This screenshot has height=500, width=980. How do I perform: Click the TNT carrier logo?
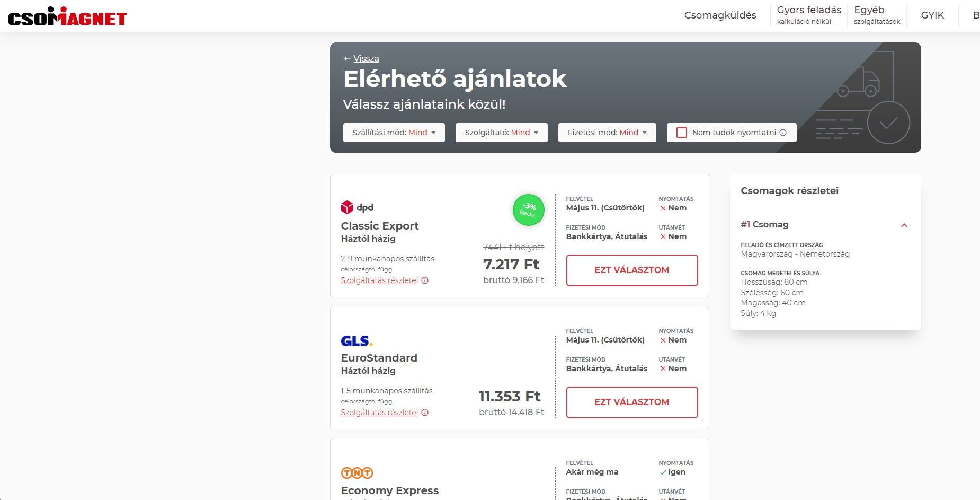pos(357,472)
